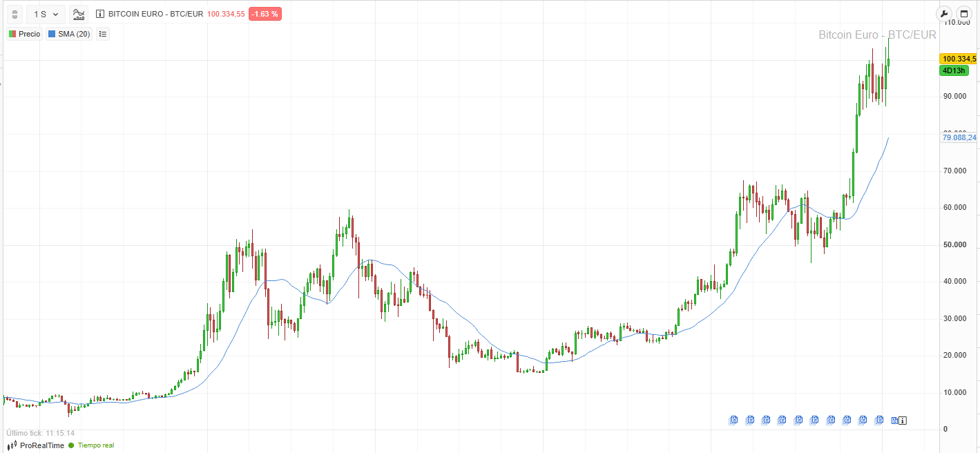Viewport: 980px width, 453px height.
Task: Click the window maximize chart icon
Action: click(963, 14)
